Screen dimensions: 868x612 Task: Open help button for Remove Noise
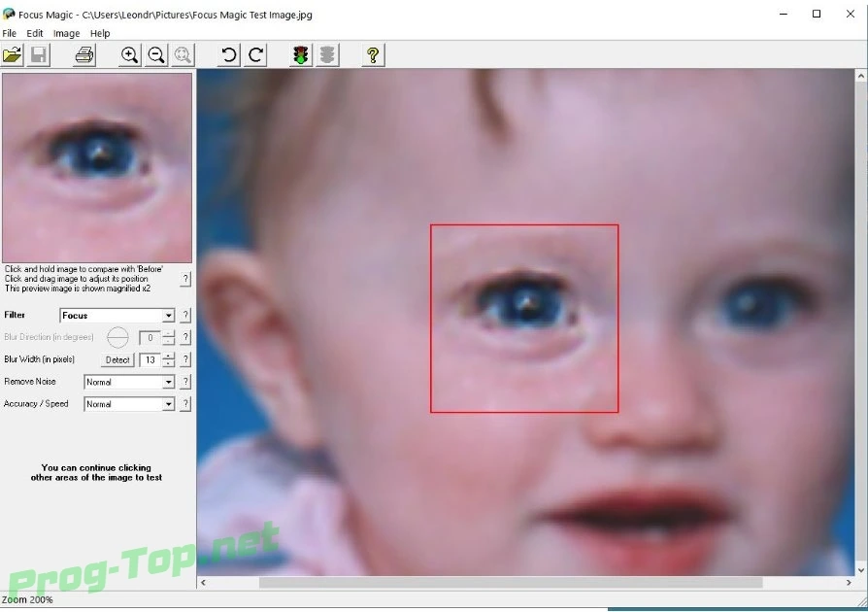tap(185, 382)
